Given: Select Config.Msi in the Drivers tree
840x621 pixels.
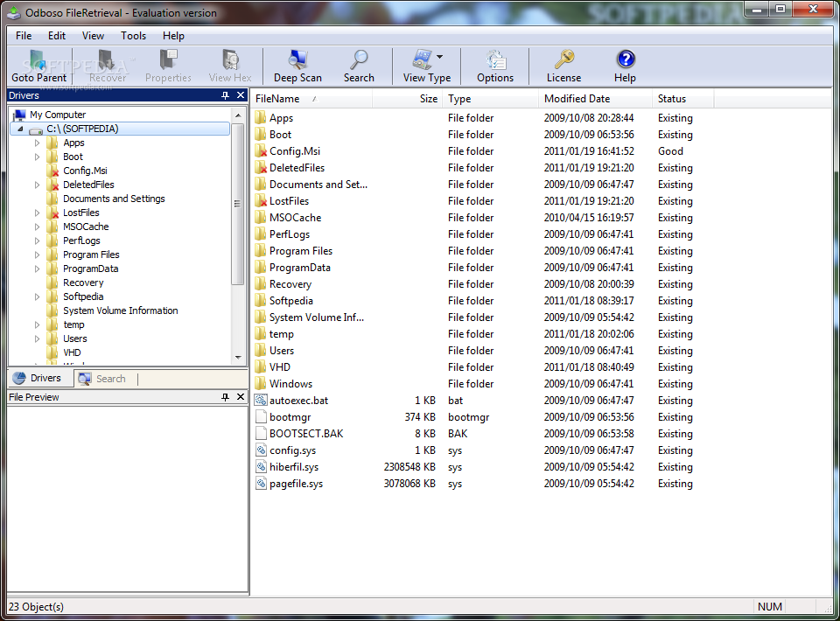Looking at the screenshot, I should [x=85, y=171].
